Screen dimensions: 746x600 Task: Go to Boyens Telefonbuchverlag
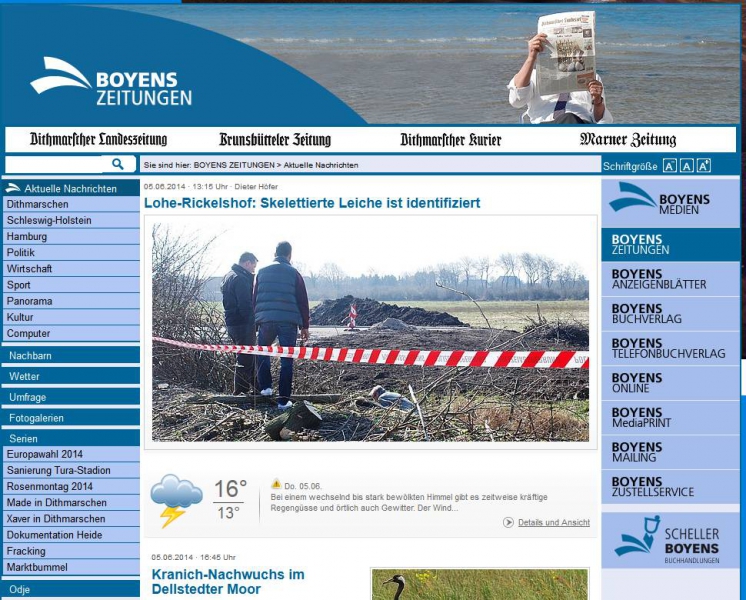(x=669, y=348)
